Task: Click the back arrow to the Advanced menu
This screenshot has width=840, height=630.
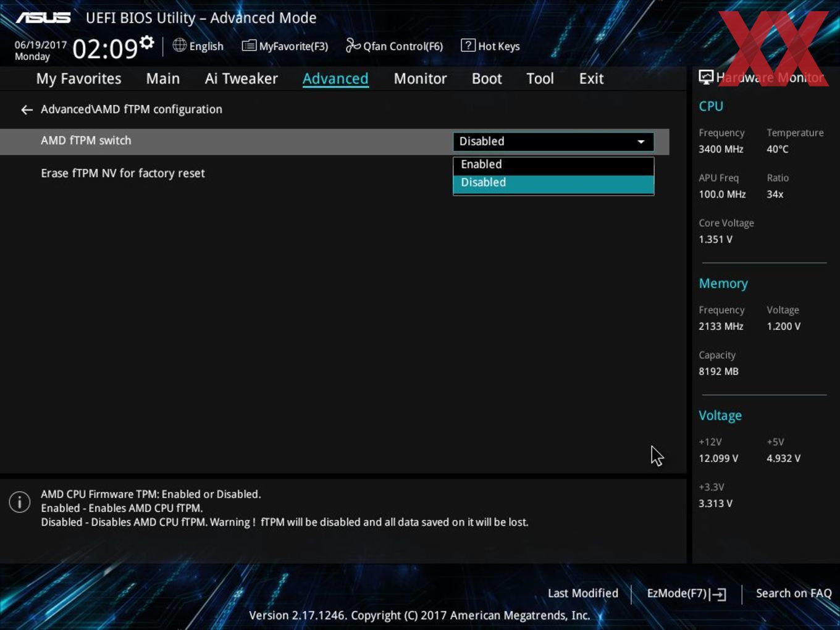Action: click(27, 110)
